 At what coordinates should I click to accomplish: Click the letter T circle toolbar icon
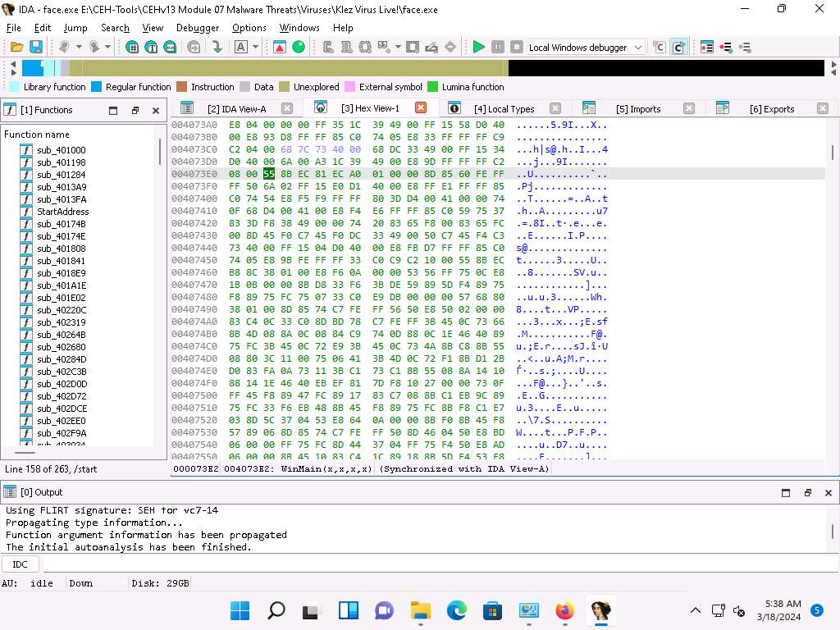pyautogui.click(x=152, y=48)
